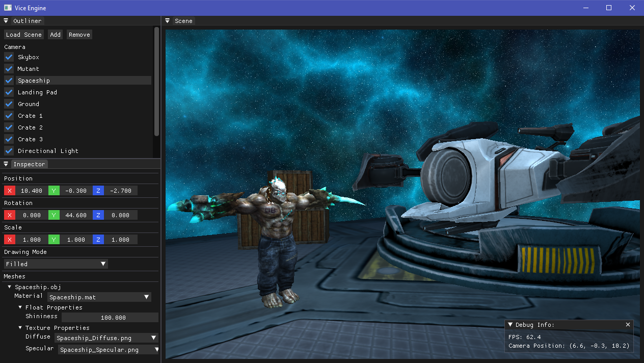Click the red X button of Position
644x363 pixels.
pos(10,191)
